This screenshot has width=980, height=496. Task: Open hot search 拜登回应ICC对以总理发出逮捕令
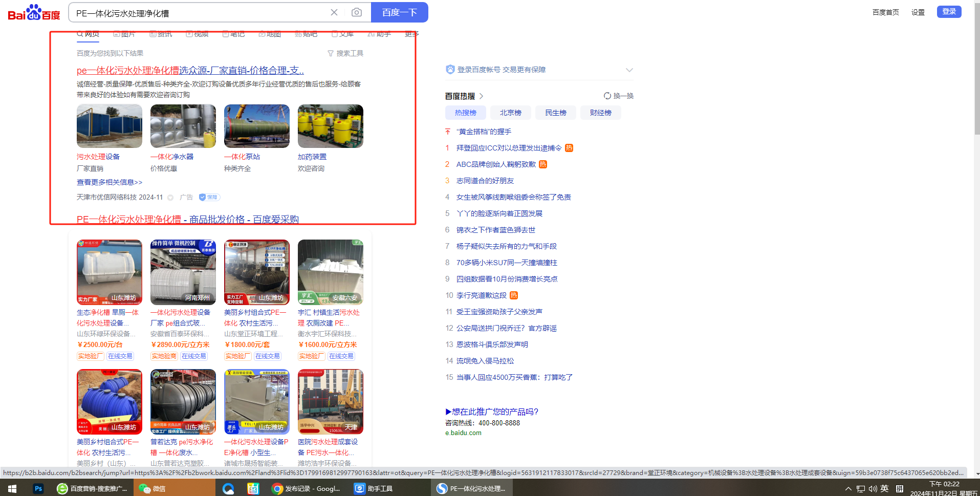[x=509, y=148]
